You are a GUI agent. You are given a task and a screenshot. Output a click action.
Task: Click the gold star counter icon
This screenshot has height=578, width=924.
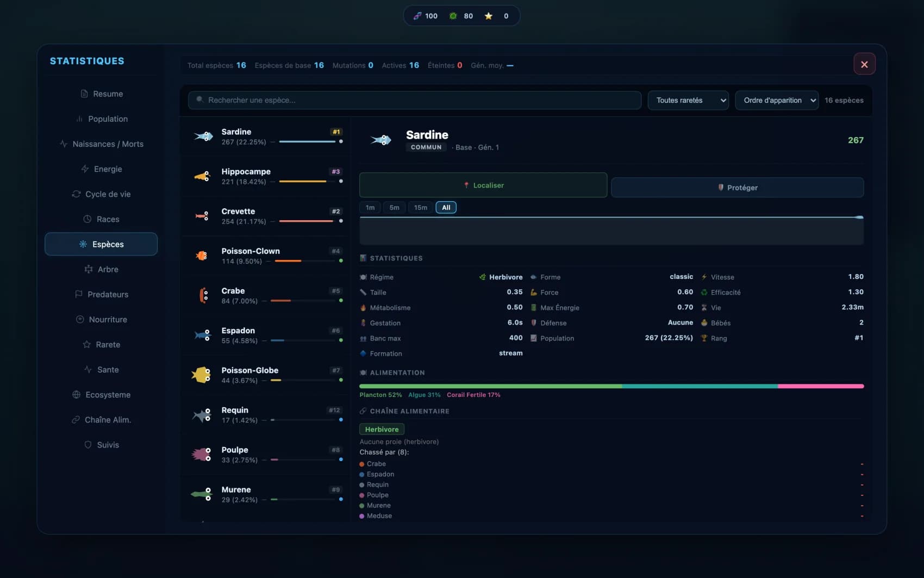point(489,16)
